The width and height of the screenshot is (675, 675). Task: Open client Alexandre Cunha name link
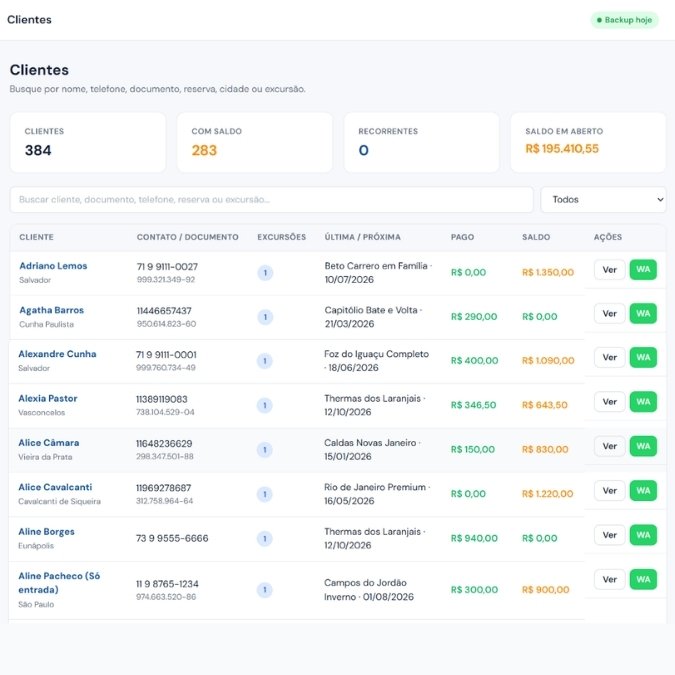point(57,354)
